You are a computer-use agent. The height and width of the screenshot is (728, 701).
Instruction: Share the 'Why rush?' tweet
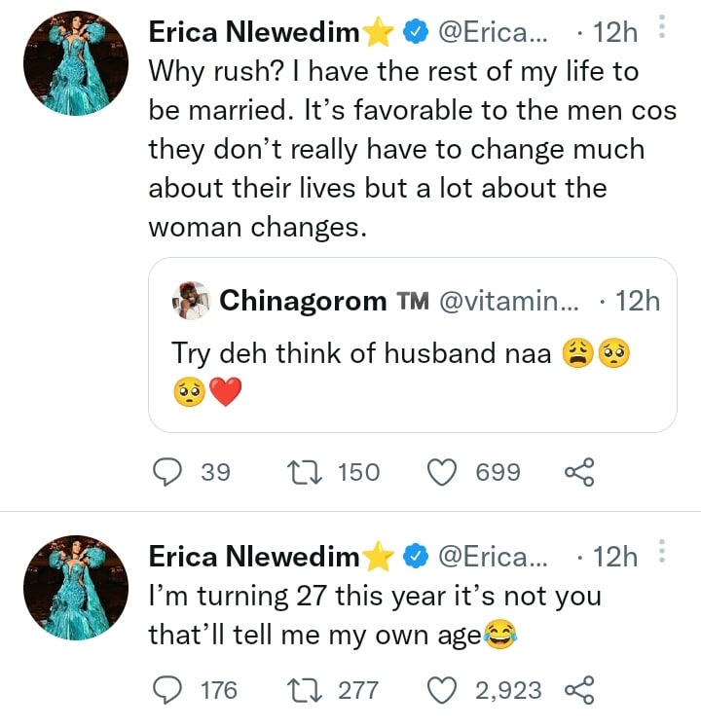578,472
